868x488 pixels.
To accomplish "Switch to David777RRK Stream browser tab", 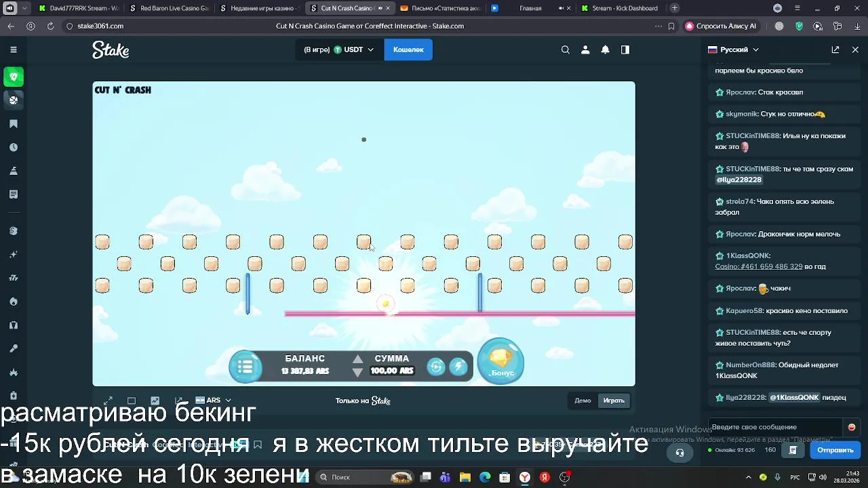I will [x=79, y=8].
